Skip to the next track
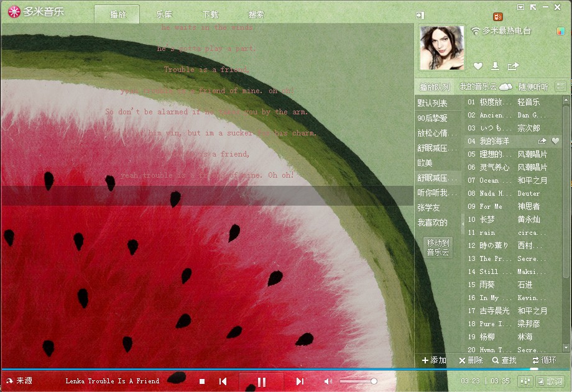The image size is (572, 392). [300, 381]
